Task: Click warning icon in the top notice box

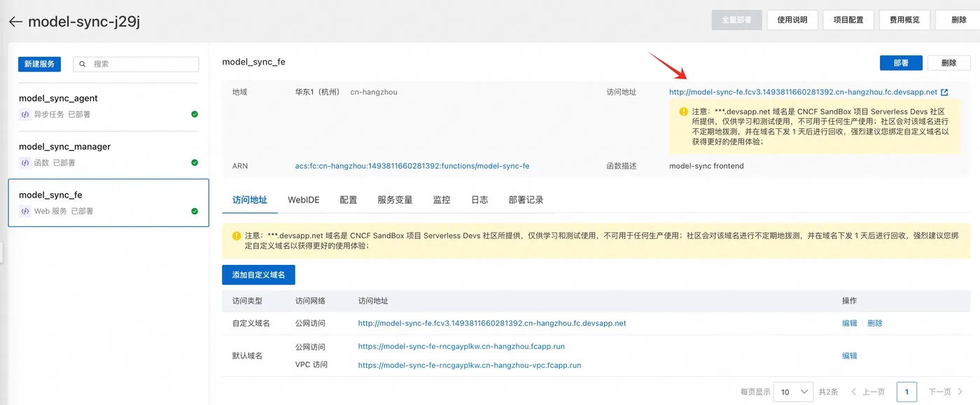Action: (x=683, y=111)
